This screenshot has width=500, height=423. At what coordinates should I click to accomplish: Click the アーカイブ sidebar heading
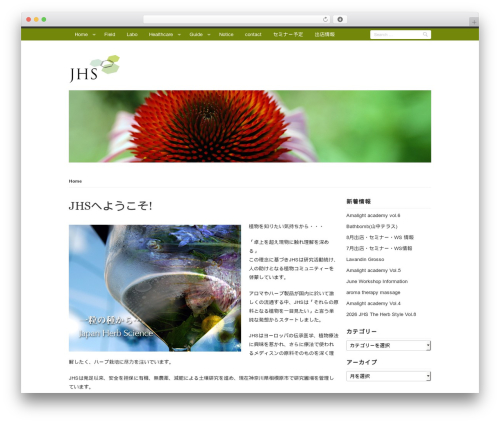tap(362, 362)
